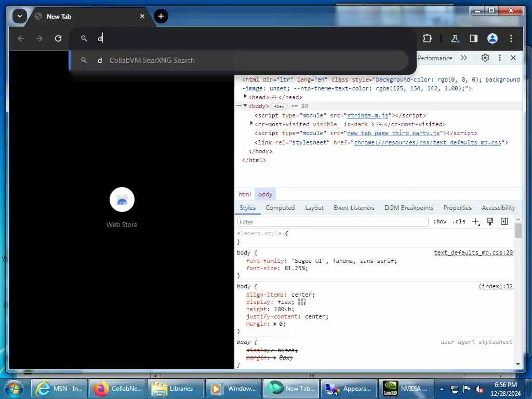
Task: Toggle the side panel icon
Action: pos(474,38)
